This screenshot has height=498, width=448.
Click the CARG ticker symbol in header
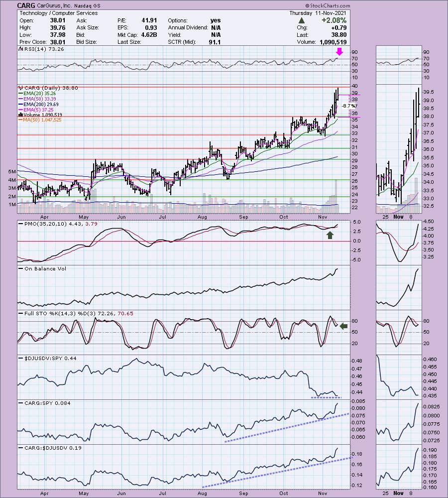26,5
